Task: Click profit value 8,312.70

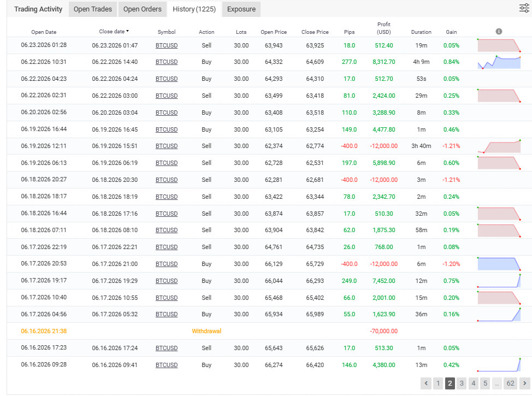Action: [x=384, y=62]
